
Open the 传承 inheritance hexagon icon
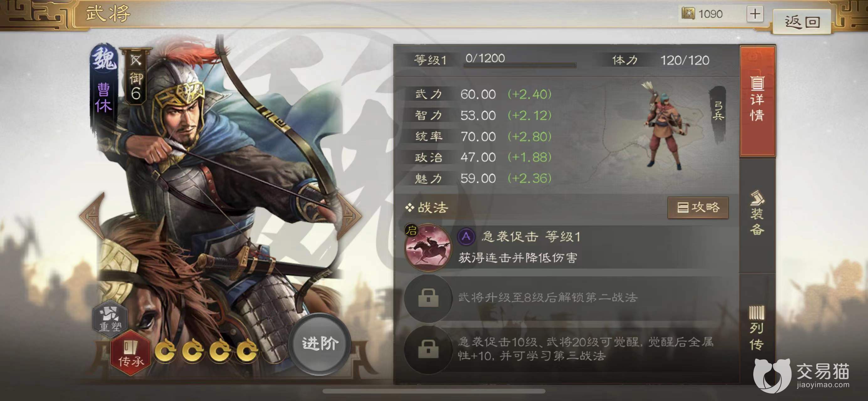pos(130,353)
